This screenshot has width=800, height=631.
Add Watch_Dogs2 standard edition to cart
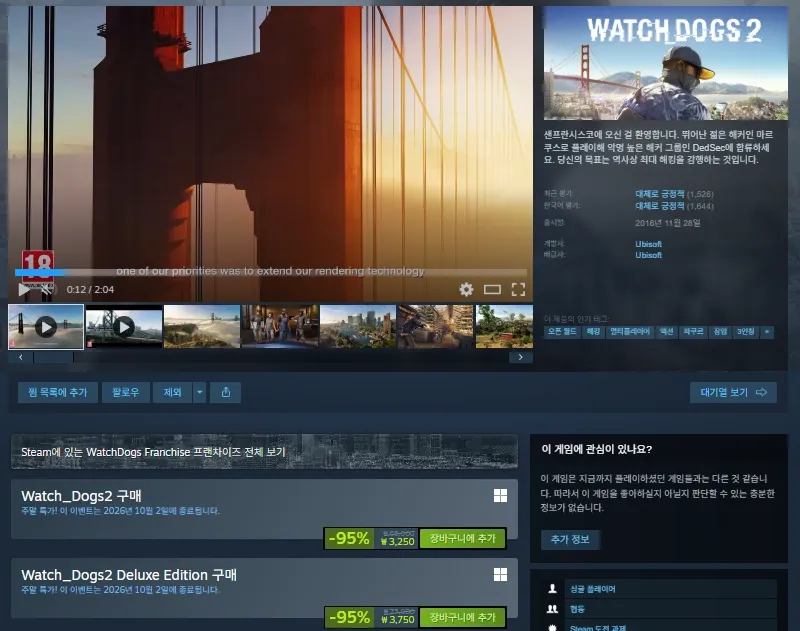[x=462, y=539]
